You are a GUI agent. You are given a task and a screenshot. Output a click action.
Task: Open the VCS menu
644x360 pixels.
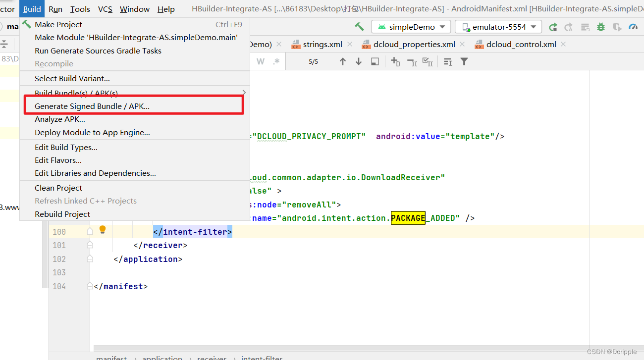tap(105, 9)
